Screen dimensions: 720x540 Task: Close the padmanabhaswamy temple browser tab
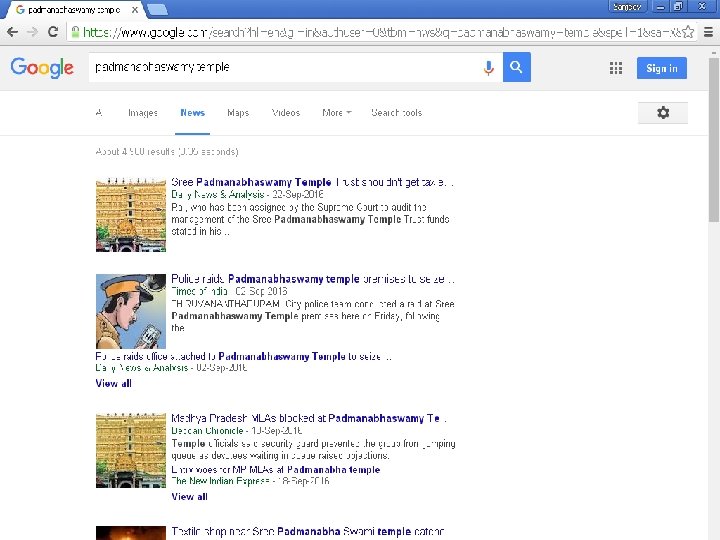tap(135, 10)
